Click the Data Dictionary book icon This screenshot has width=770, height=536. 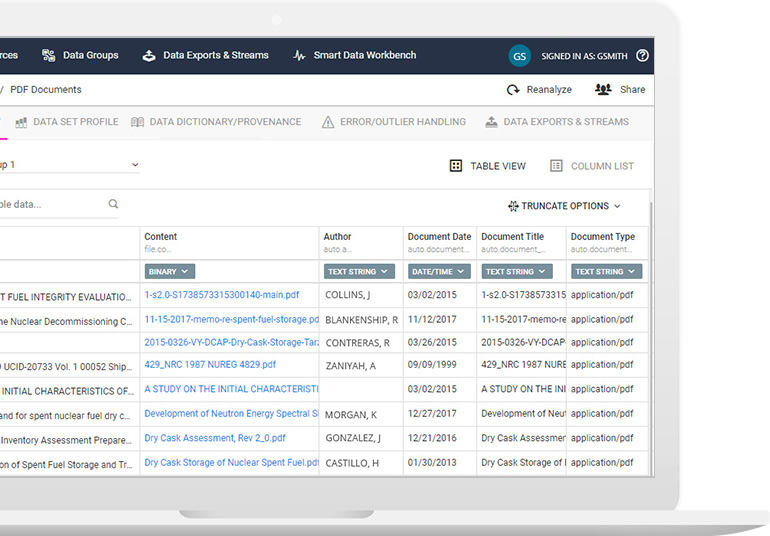tap(138, 122)
